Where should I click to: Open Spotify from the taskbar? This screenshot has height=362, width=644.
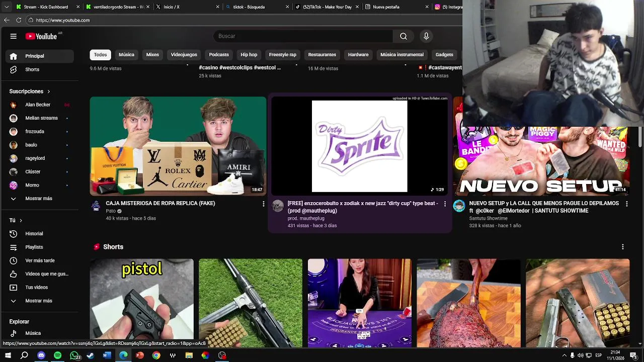[57, 355]
